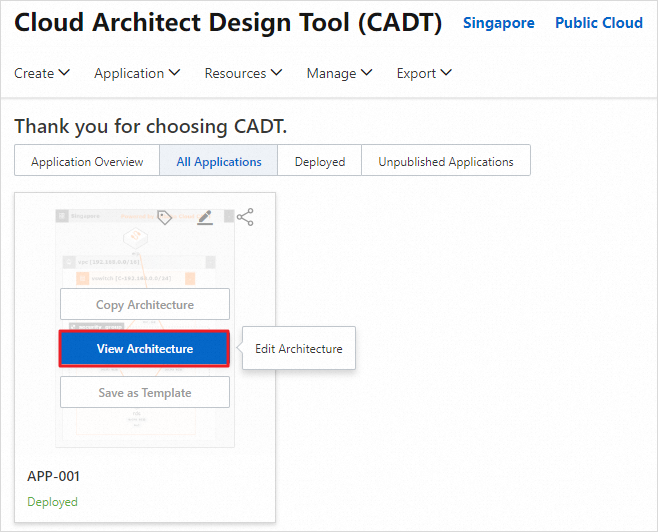658x532 pixels.
Task: Click the green Deployed status label
Action: click(x=52, y=502)
